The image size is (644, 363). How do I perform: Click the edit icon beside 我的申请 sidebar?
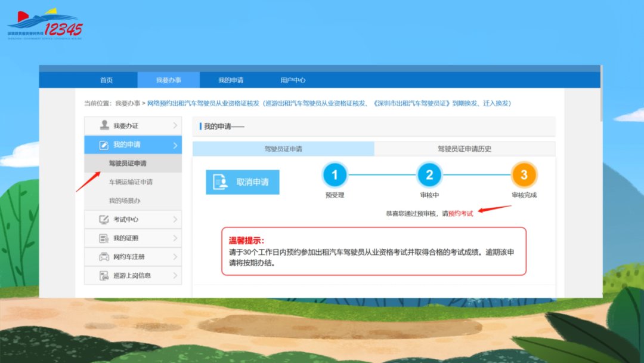click(x=104, y=144)
